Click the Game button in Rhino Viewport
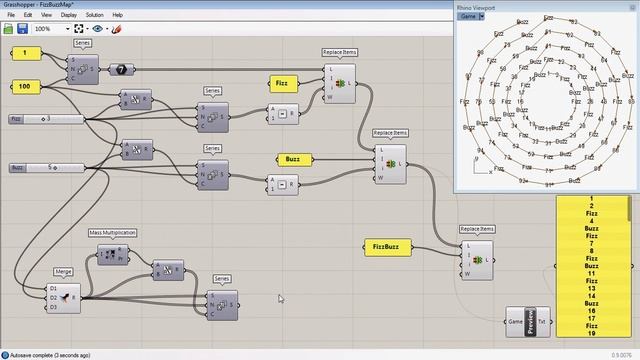 468,16
